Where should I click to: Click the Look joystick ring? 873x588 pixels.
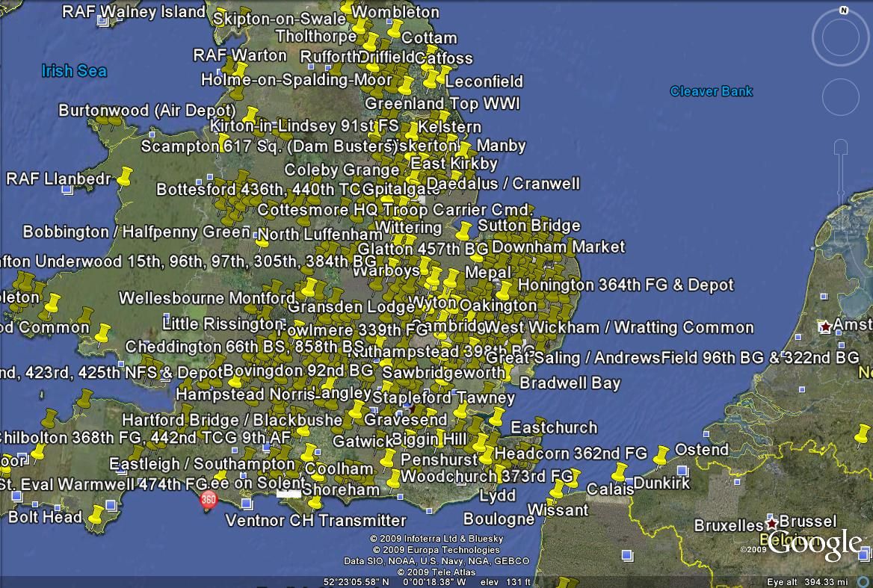840,37
